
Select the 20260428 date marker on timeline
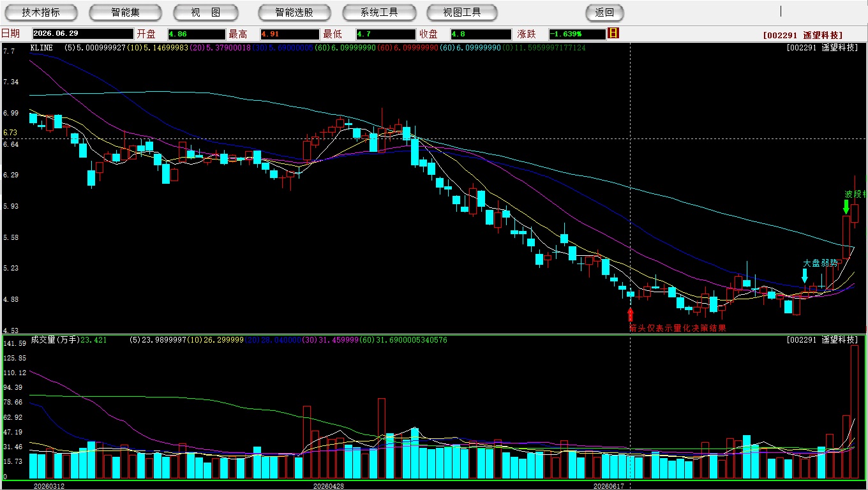[x=328, y=486]
